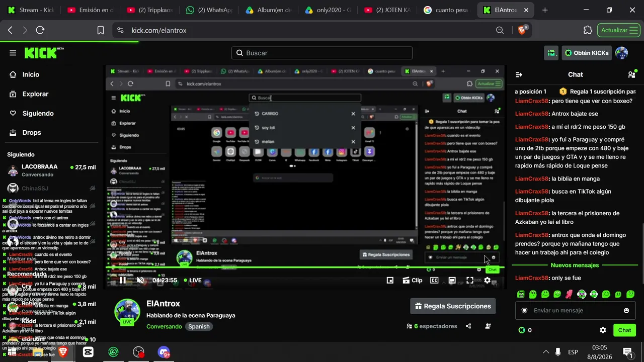Screen dimensions: 644x362
Task: Click the Actualizar browser update button
Action: coord(618,30)
